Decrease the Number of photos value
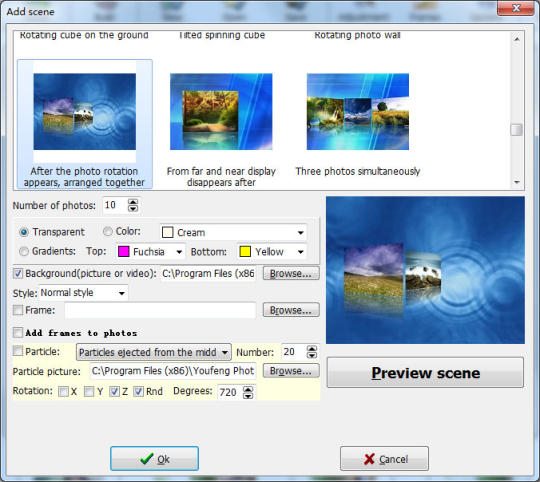The image size is (540, 482). (133, 209)
